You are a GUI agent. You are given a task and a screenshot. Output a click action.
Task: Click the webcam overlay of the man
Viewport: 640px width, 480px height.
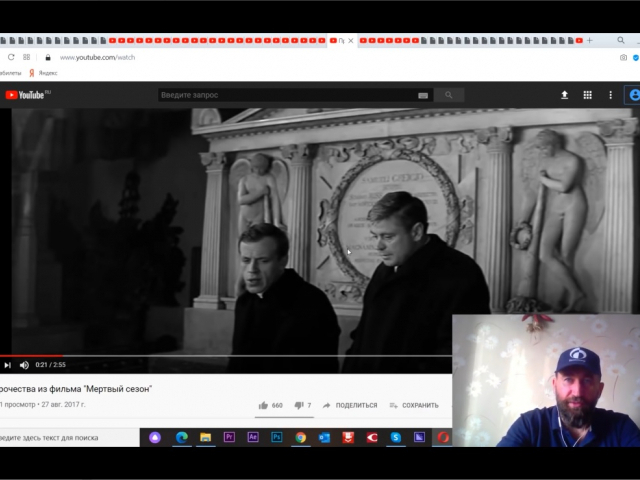[546, 380]
